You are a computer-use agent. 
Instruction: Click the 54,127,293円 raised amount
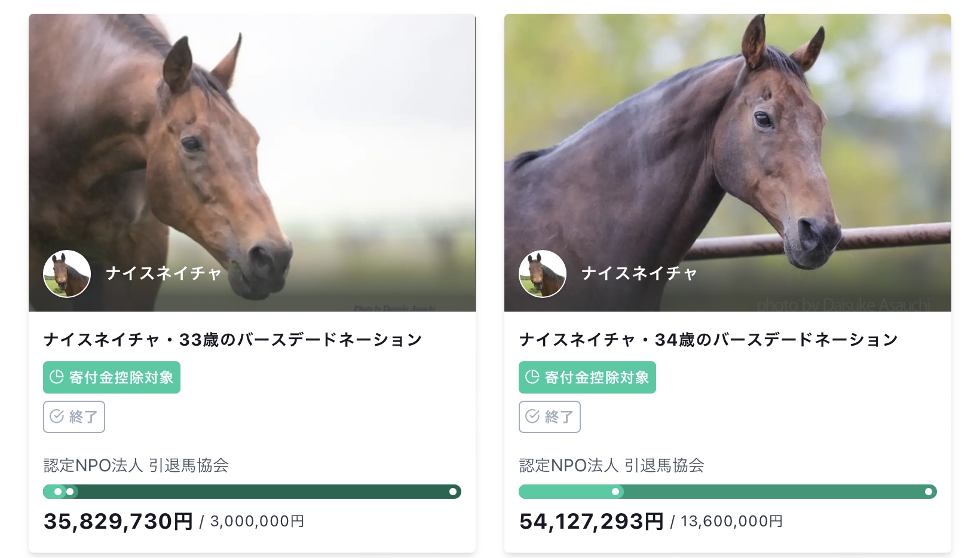[592, 522]
